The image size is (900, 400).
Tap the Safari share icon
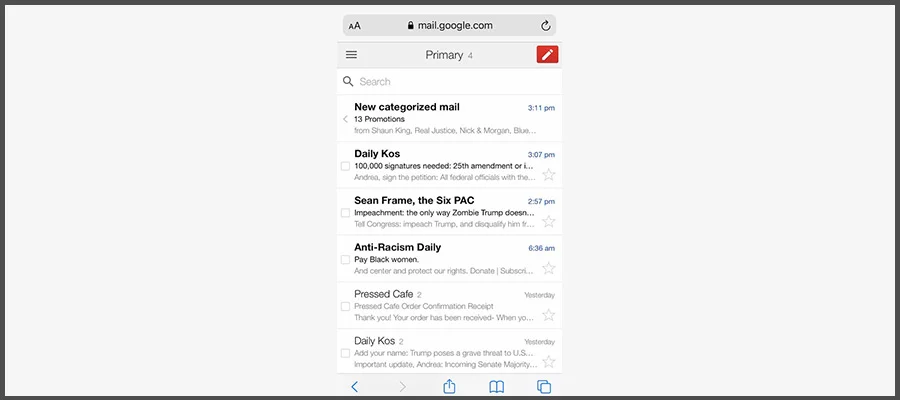(x=449, y=387)
